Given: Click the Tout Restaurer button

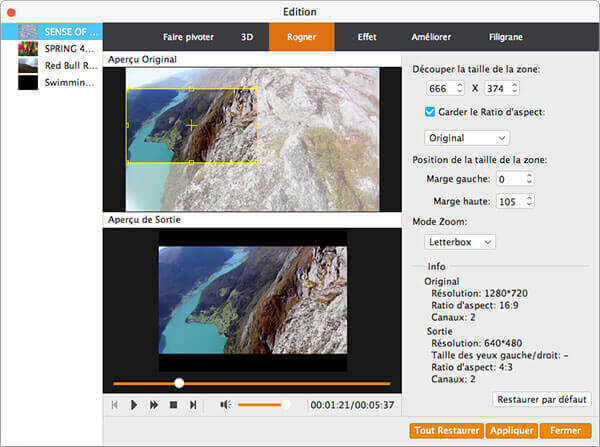Looking at the screenshot, I should (x=447, y=431).
